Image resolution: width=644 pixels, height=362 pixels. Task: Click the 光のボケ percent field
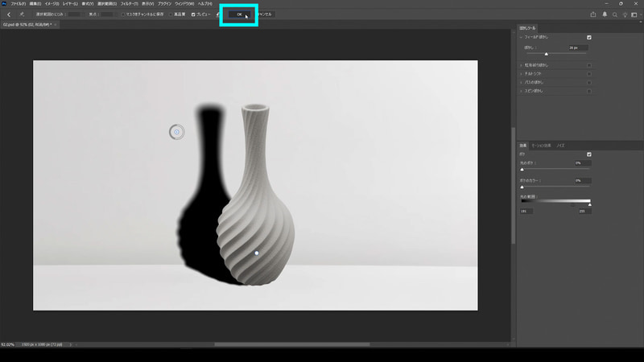pos(583,163)
